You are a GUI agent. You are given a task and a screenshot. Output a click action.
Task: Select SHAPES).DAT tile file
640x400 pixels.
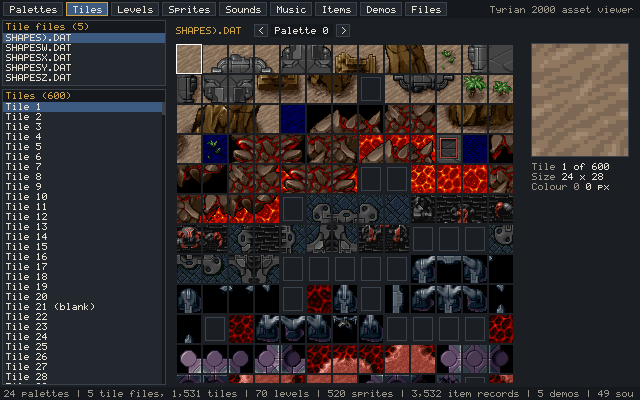point(84,38)
